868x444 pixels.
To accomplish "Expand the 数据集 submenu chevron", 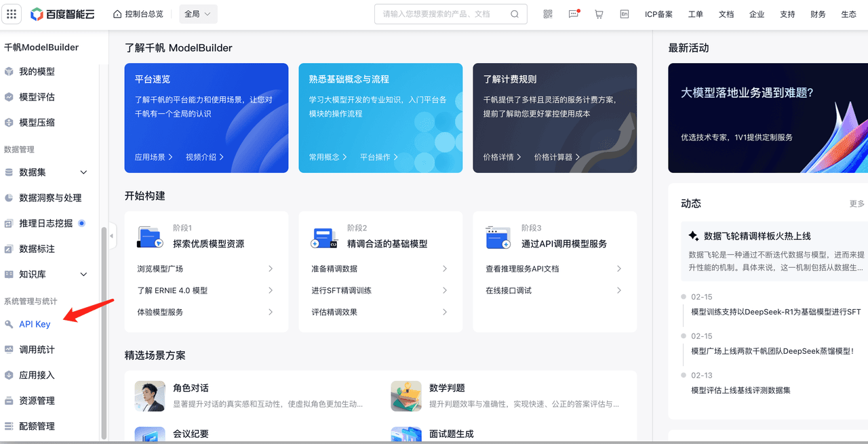I will (84, 172).
